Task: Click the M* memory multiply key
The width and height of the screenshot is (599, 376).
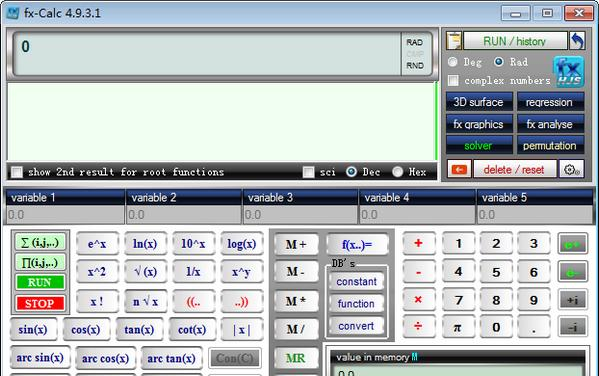Action: click(296, 301)
